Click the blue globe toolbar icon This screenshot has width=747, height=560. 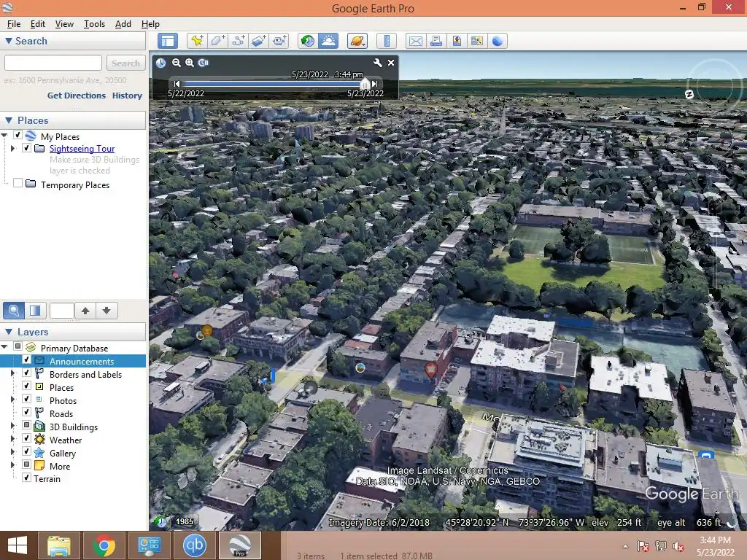pos(498,41)
